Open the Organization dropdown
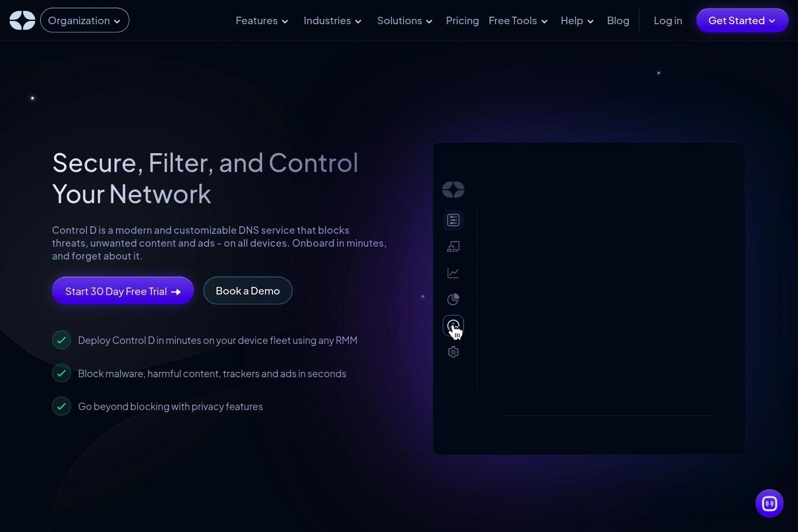The height and width of the screenshot is (532, 798). point(85,20)
